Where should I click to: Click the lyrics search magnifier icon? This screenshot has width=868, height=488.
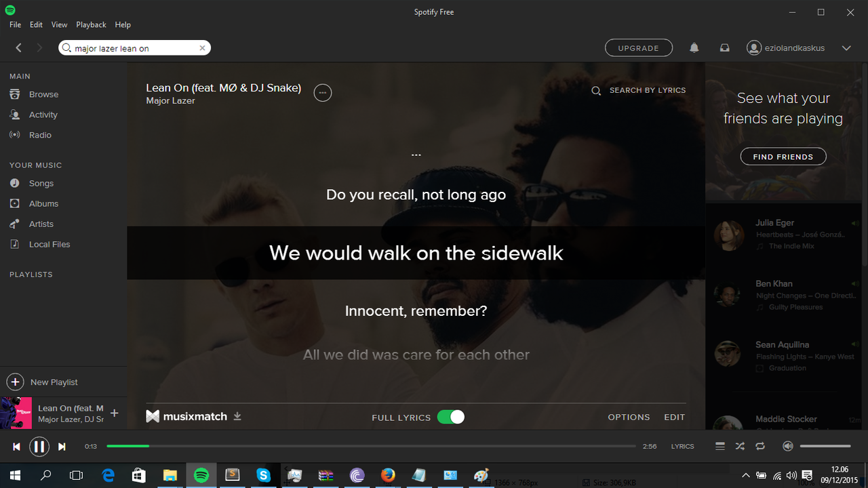pos(596,90)
